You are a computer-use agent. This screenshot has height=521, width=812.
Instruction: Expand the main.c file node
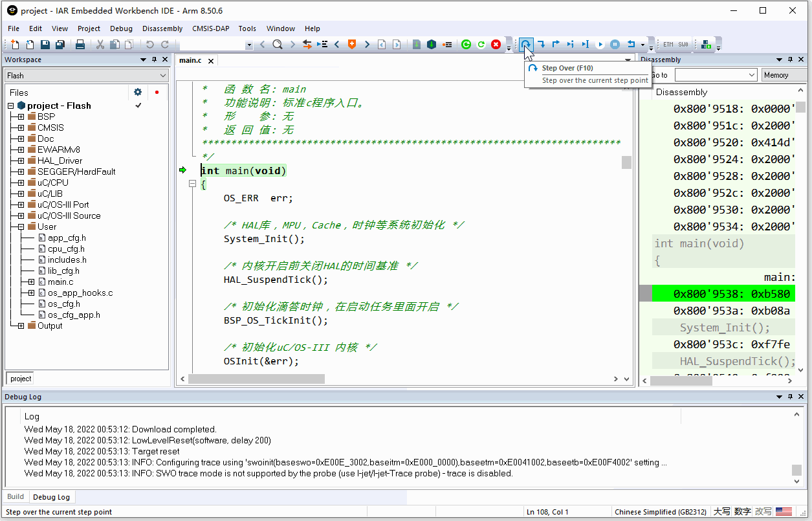click(31, 282)
